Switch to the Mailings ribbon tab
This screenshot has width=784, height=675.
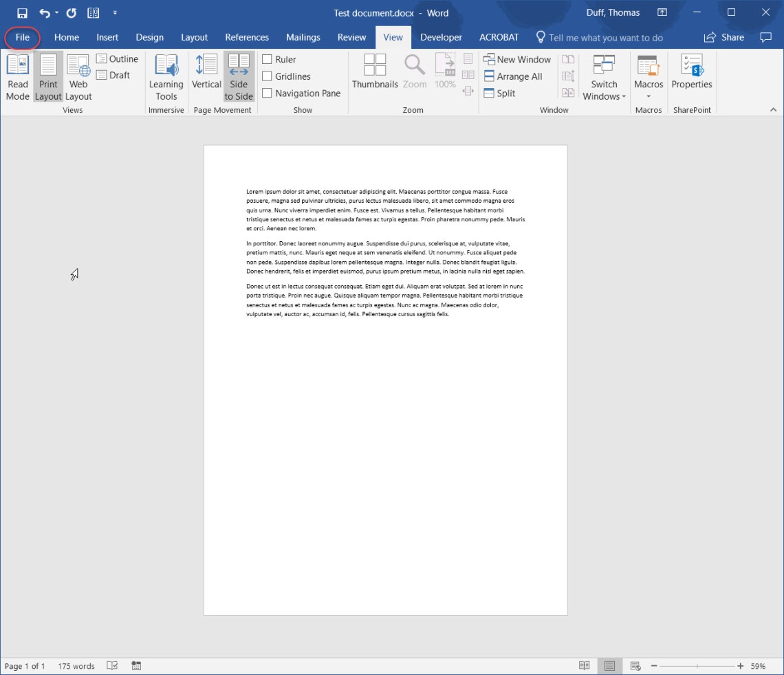click(303, 37)
